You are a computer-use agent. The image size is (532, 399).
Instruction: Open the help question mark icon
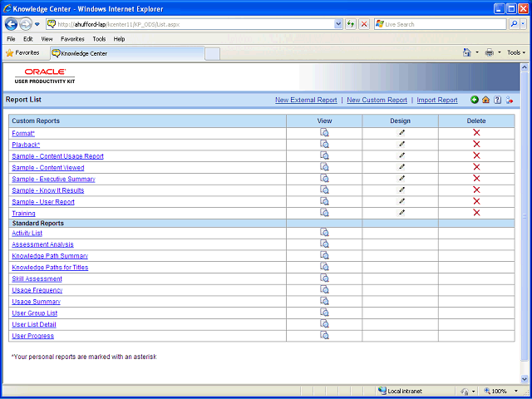(497, 100)
